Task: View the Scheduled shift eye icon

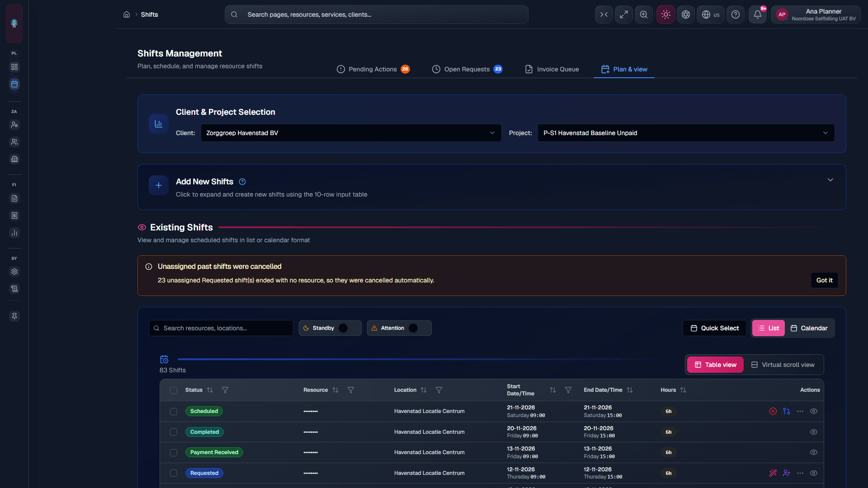Action: pyautogui.click(x=814, y=411)
